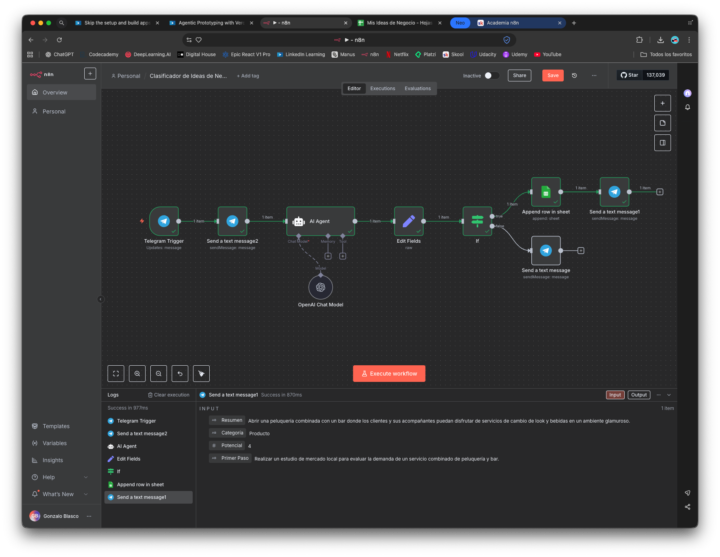Zoom in on the canvas

coord(137,374)
